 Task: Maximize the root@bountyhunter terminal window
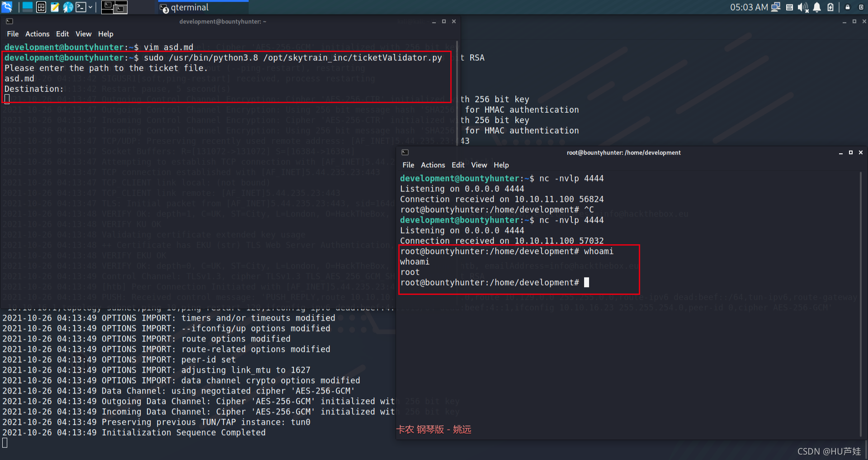coord(851,152)
